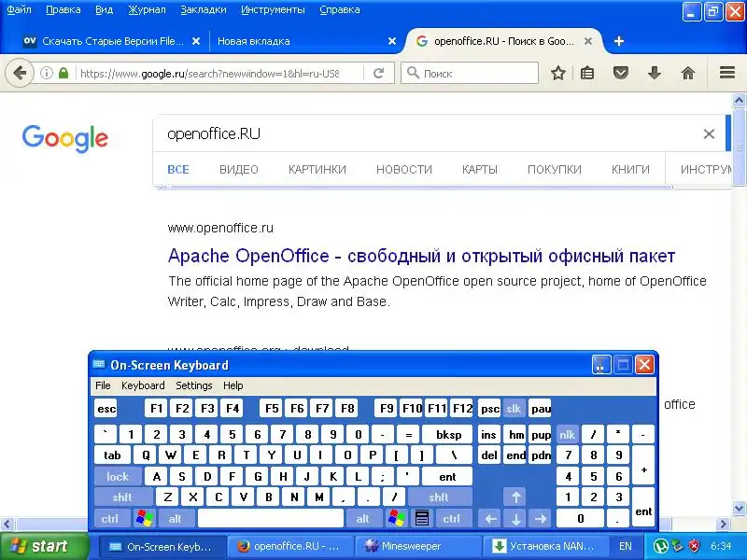The height and width of the screenshot is (560, 747).
Task: Click the vertical scrollbar down arrow
Action: pos(739,508)
